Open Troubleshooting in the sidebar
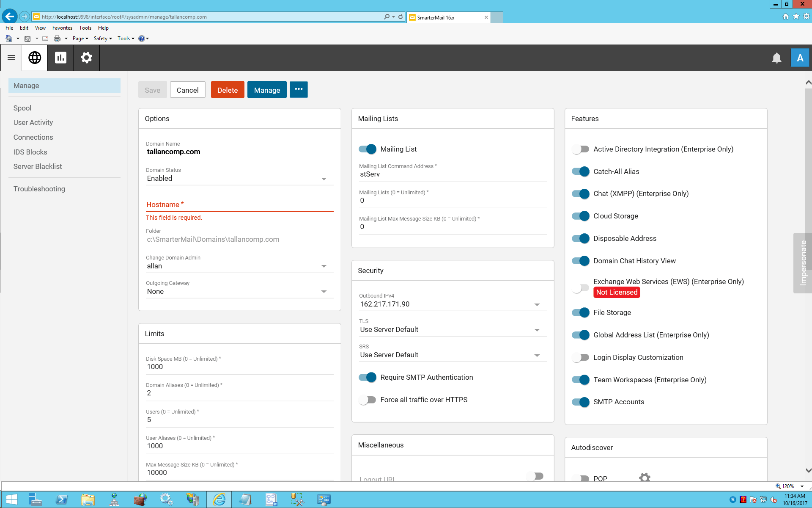The image size is (812, 508). click(39, 189)
